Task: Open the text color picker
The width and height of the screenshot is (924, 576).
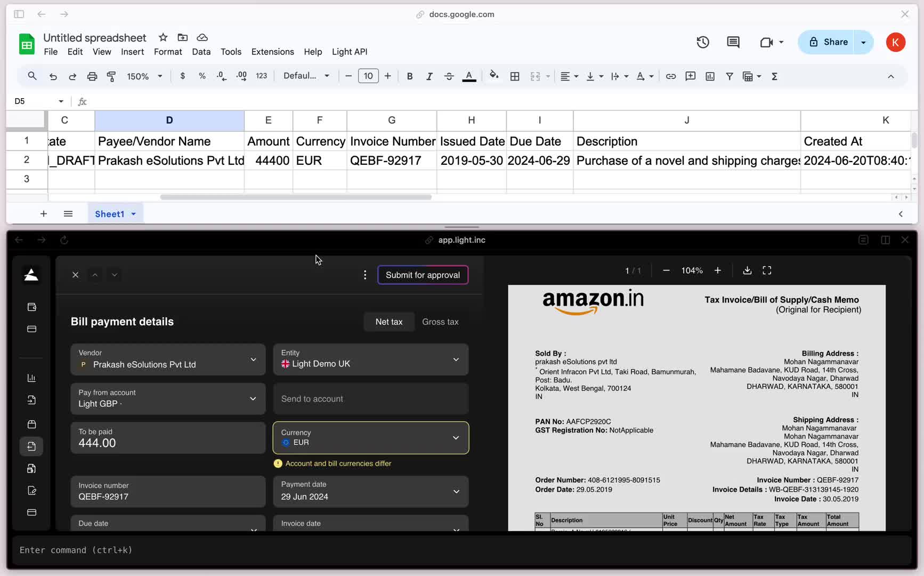Action: pyautogui.click(x=469, y=76)
